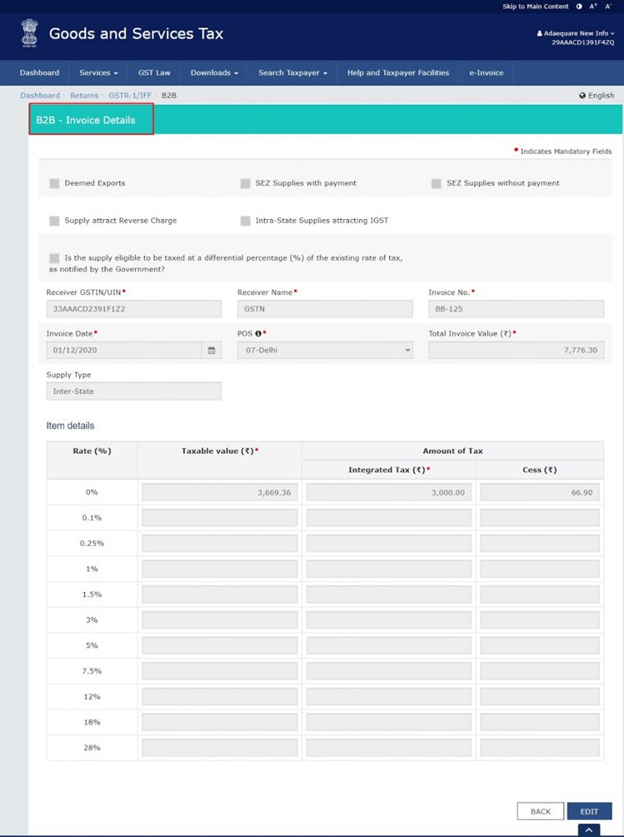Image resolution: width=624 pixels, height=837 pixels.
Task: Click the Government of India emblem logo
Action: [29, 35]
